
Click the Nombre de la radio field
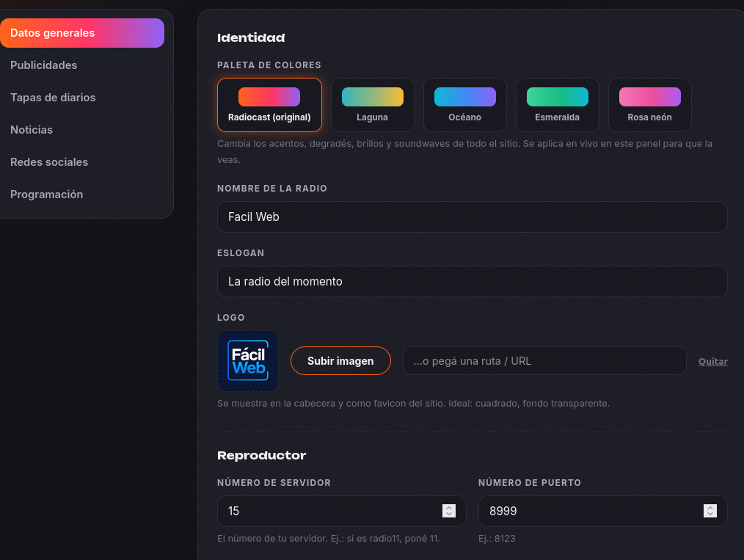coord(472,217)
